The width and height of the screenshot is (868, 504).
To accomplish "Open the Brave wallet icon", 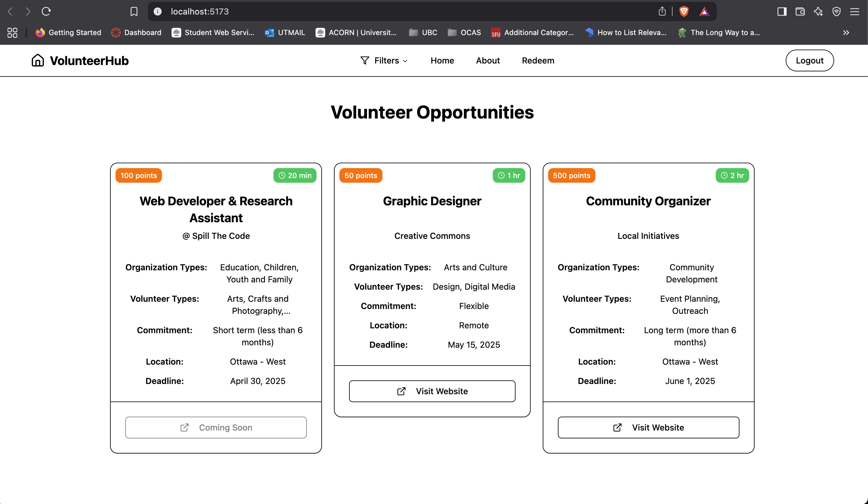I will 800,11.
